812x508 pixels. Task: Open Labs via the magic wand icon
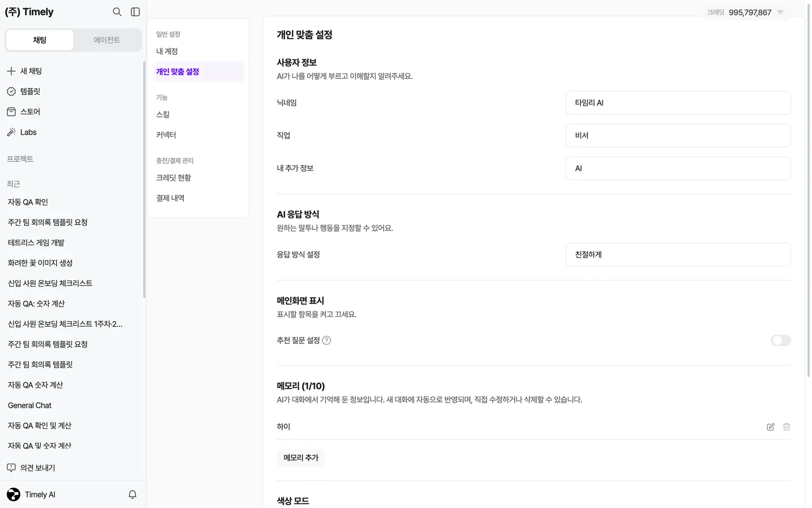pyautogui.click(x=11, y=132)
